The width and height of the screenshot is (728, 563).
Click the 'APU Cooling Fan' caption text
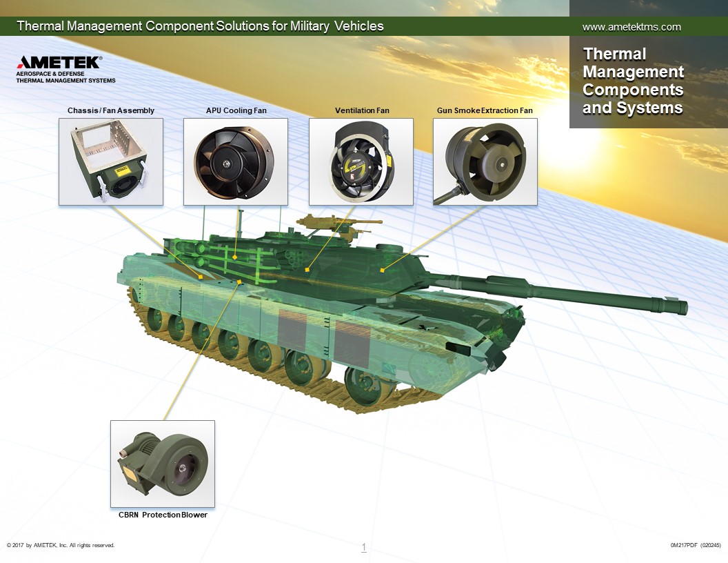(236, 110)
